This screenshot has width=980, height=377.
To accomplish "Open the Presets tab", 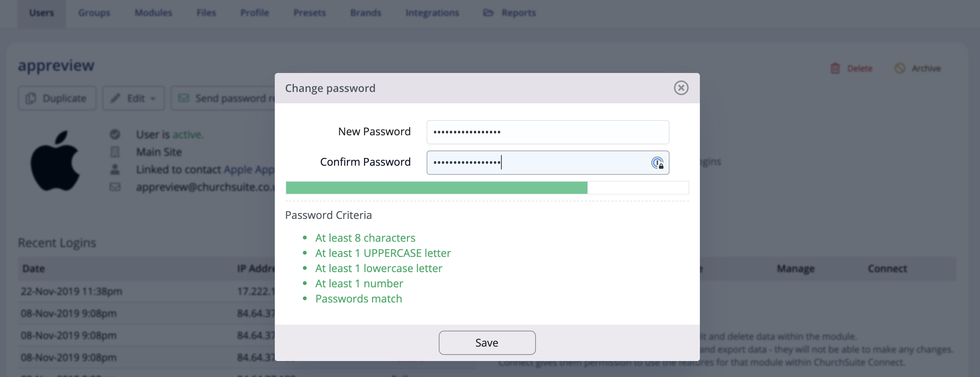I will point(309,13).
